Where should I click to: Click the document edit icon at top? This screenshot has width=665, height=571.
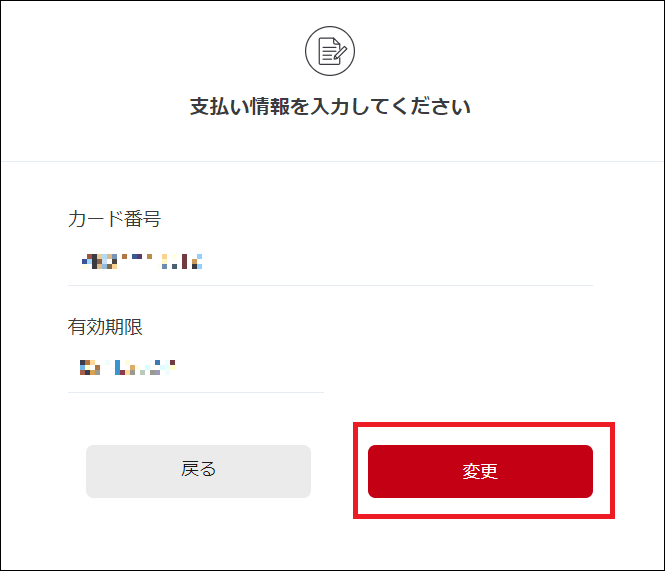(x=329, y=52)
